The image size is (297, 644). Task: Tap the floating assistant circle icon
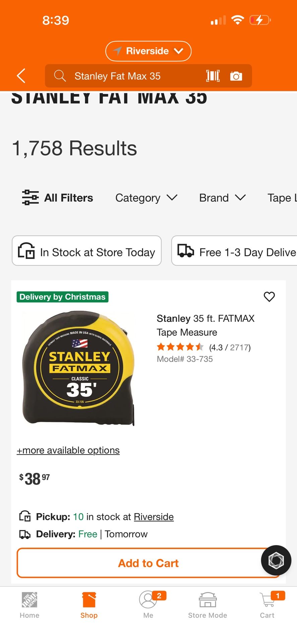(276, 560)
